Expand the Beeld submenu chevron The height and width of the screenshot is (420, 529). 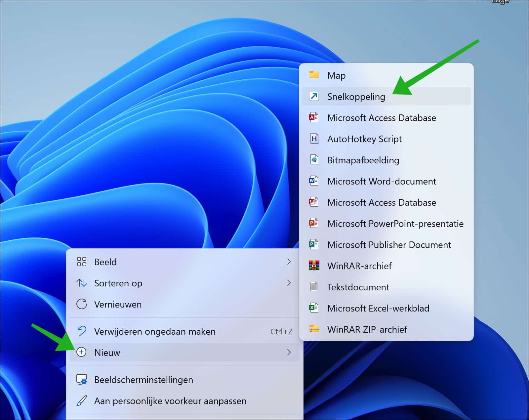[x=290, y=262]
